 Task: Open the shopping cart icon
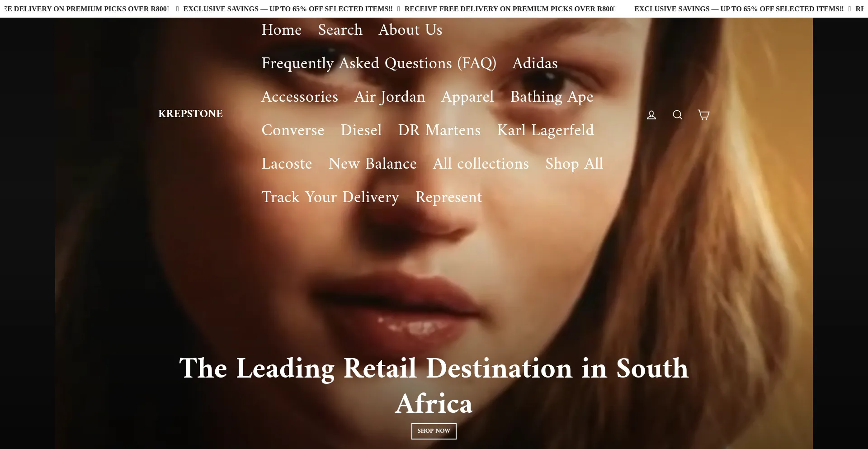[703, 115]
